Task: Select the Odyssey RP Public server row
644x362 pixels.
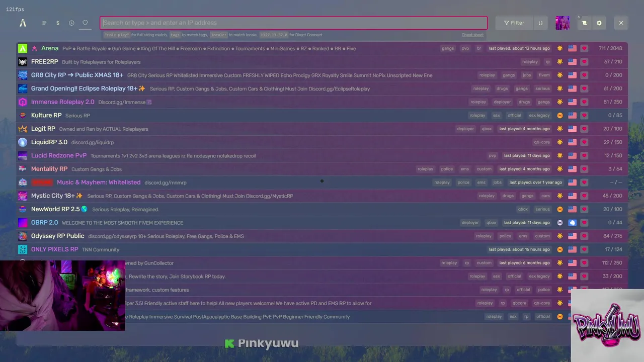Action: point(322,236)
